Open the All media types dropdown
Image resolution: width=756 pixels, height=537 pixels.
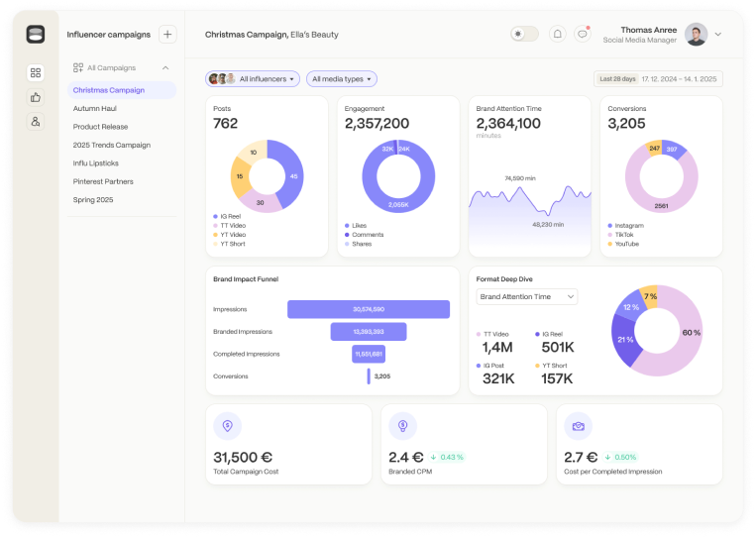point(343,79)
